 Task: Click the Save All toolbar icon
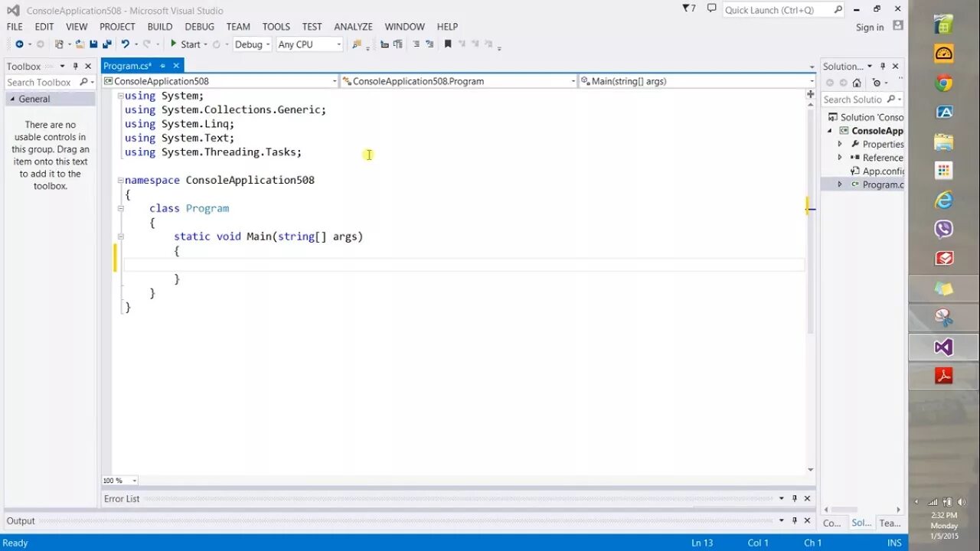click(x=106, y=44)
